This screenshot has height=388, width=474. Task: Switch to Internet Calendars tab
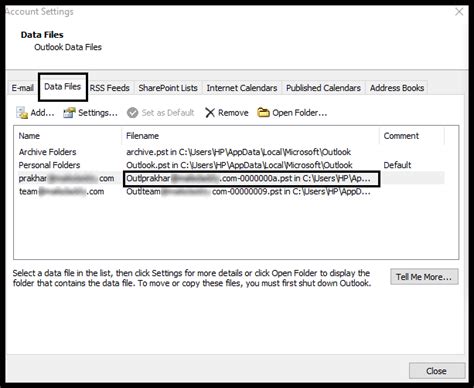coord(242,88)
